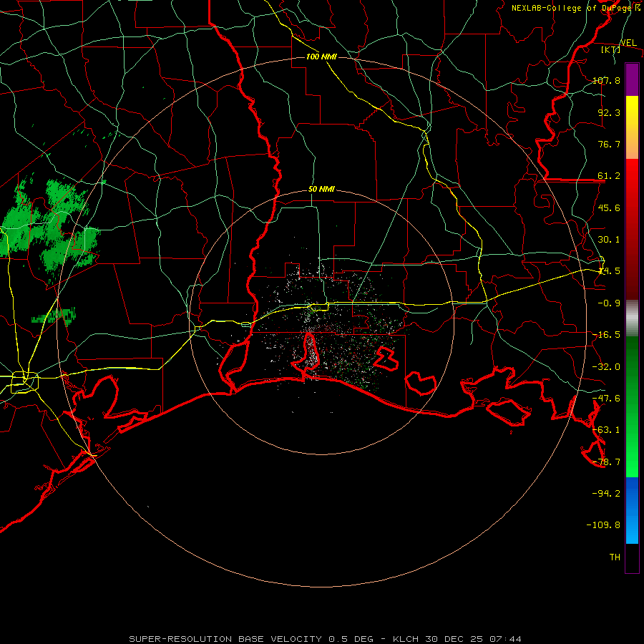Click the -32.0 velocity scale value

coord(606,367)
